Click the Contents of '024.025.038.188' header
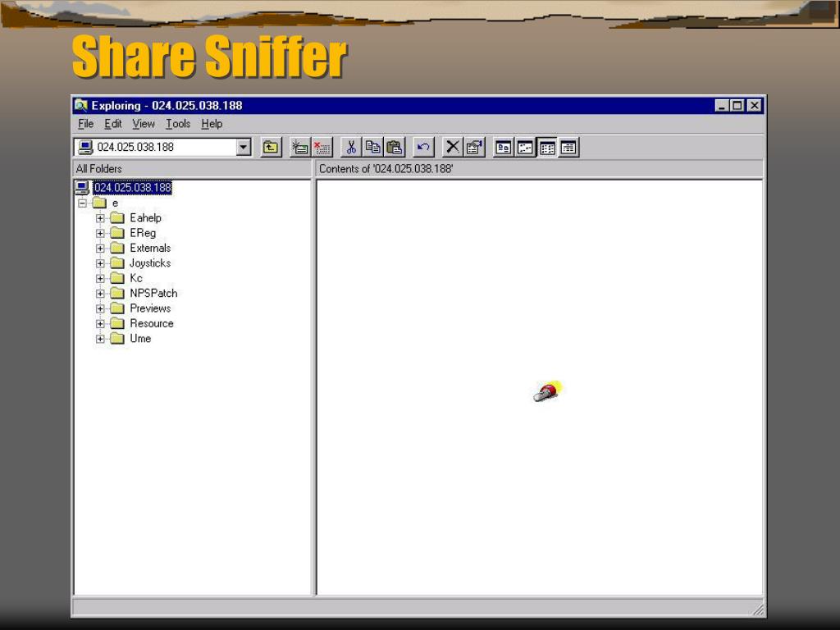Screen dimensions: 840x630 [540, 169]
